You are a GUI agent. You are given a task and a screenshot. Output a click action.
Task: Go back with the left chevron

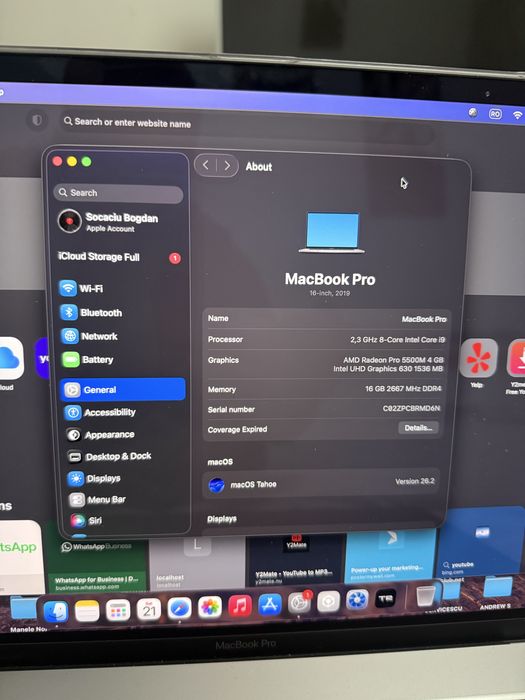pyautogui.click(x=205, y=165)
